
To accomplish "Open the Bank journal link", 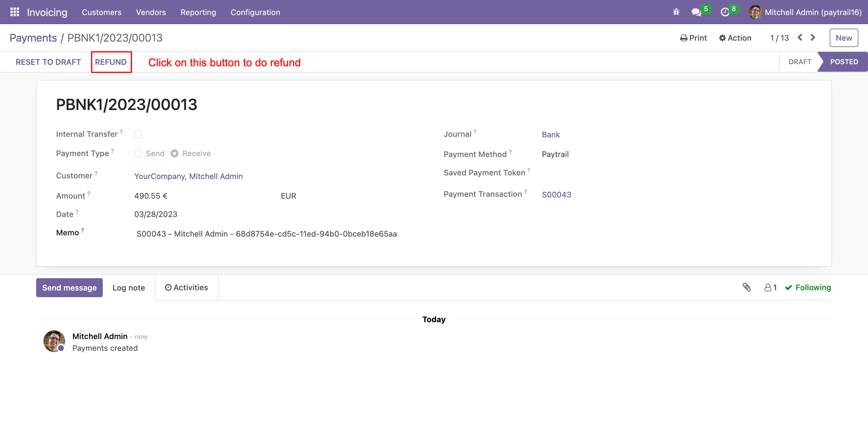I will (x=551, y=135).
